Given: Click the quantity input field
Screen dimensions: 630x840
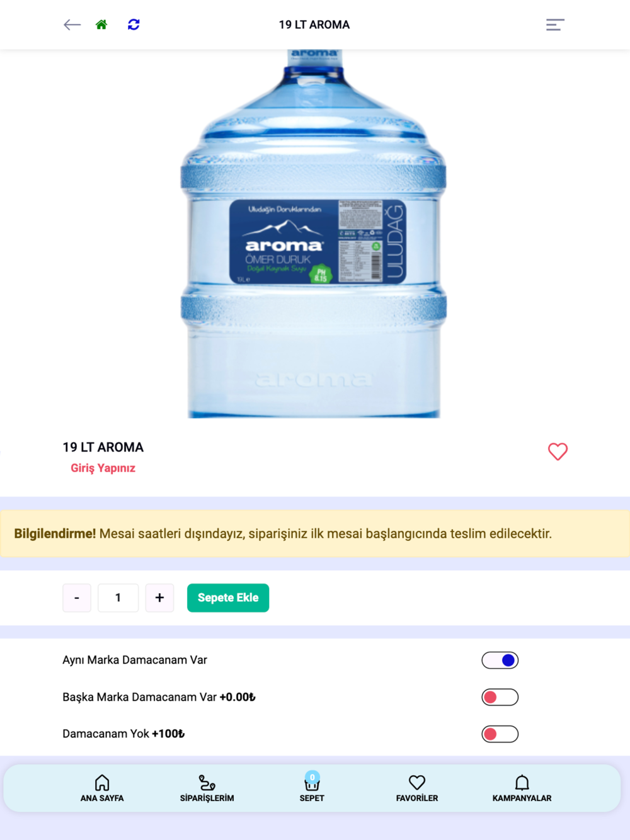Looking at the screenshot, I should click(x=118, y=598).
